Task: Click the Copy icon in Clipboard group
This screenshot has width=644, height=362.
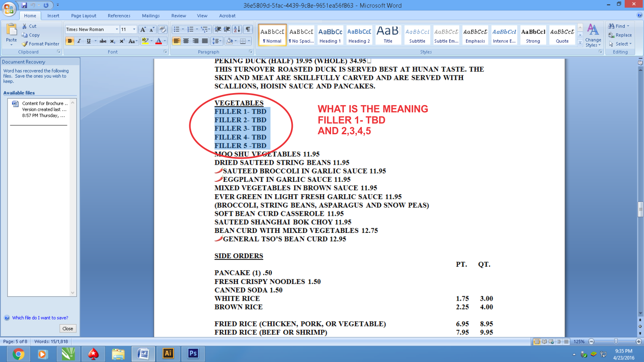Action: point(24,35)
